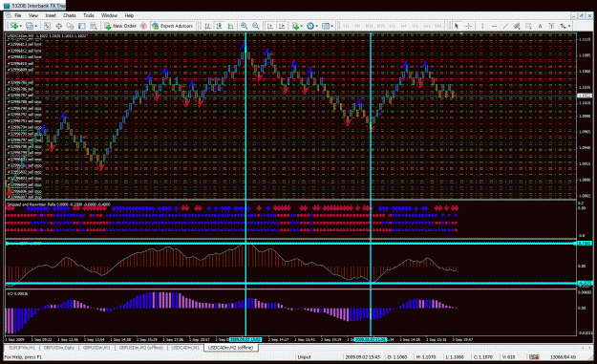This screenshot has height=364, width=597.
Task: Select the Fibonacci retracement tool
Action: pos(528,26)
